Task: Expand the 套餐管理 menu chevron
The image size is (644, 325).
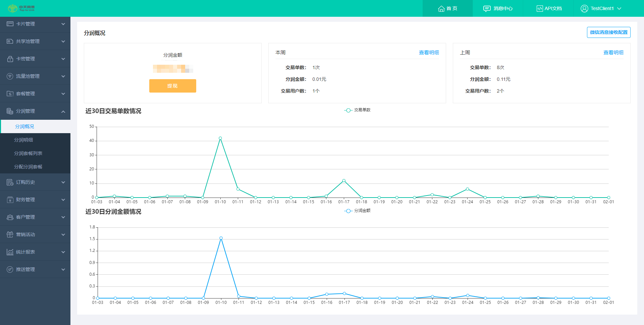Action: [x=63, y=94]
